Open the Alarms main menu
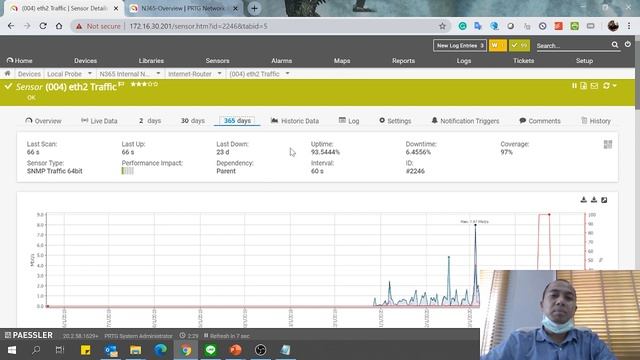The width and height of the screenshot is (640, 360). pyautogui.click(x=281, y=60)
